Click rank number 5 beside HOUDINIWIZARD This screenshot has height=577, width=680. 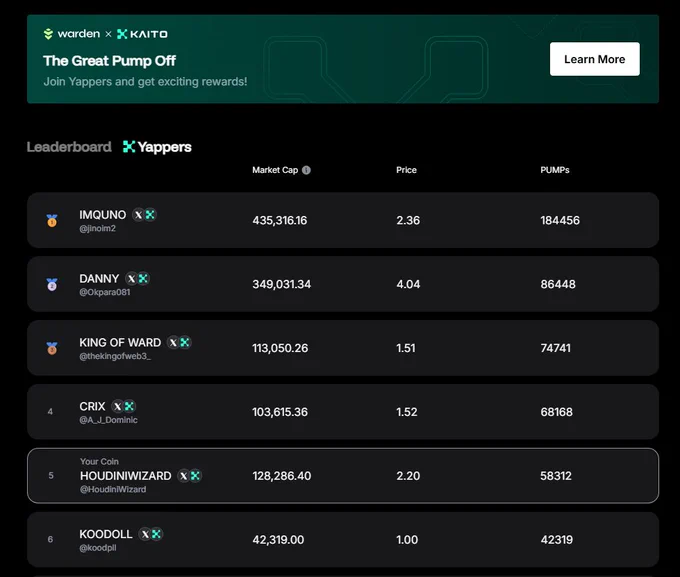[51, 475]
